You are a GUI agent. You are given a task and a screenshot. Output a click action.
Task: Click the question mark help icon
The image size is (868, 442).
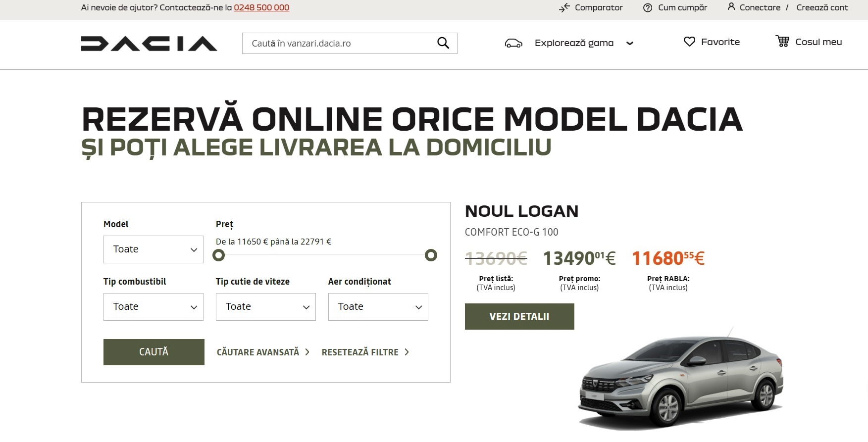(648, 8)
